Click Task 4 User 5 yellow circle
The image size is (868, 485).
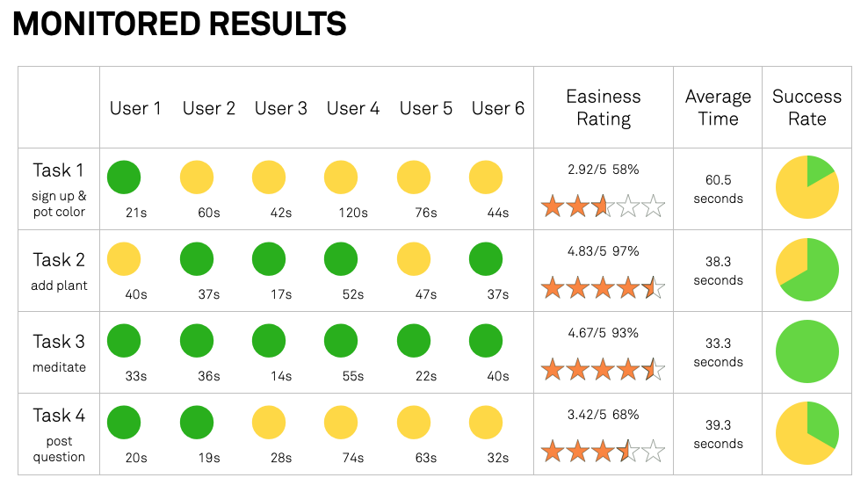click(x=414, y=422)
